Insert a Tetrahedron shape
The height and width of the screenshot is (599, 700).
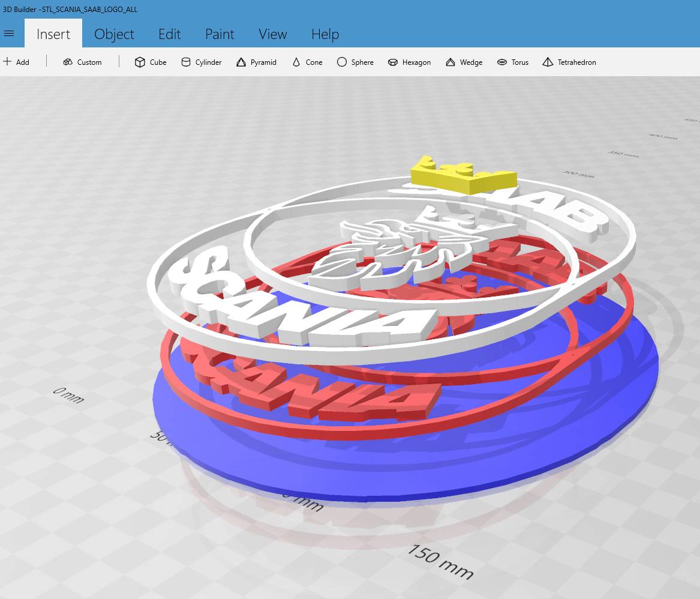tap(569, 62)
